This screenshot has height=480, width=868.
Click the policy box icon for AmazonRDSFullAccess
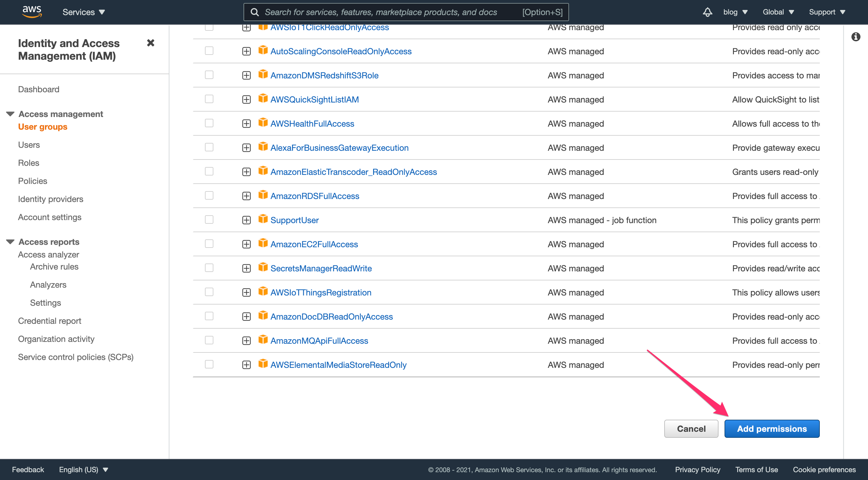tap(263, 195)
